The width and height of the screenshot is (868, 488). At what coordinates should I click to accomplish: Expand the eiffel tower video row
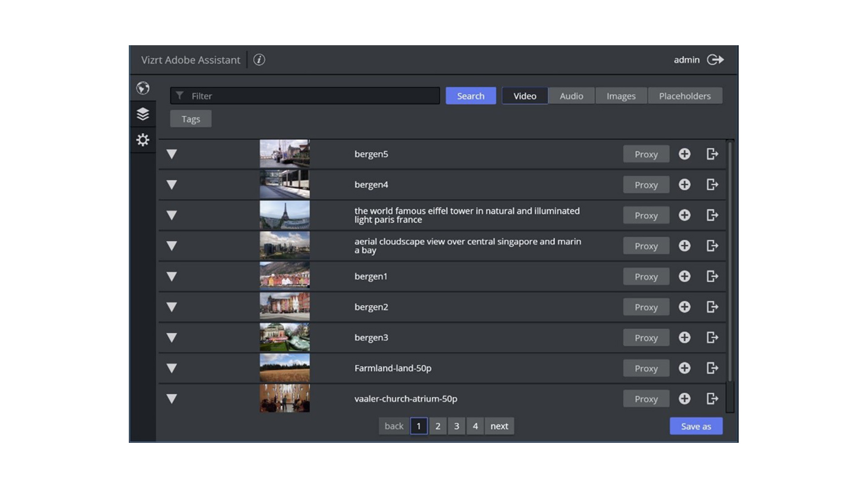coord(171,215)
